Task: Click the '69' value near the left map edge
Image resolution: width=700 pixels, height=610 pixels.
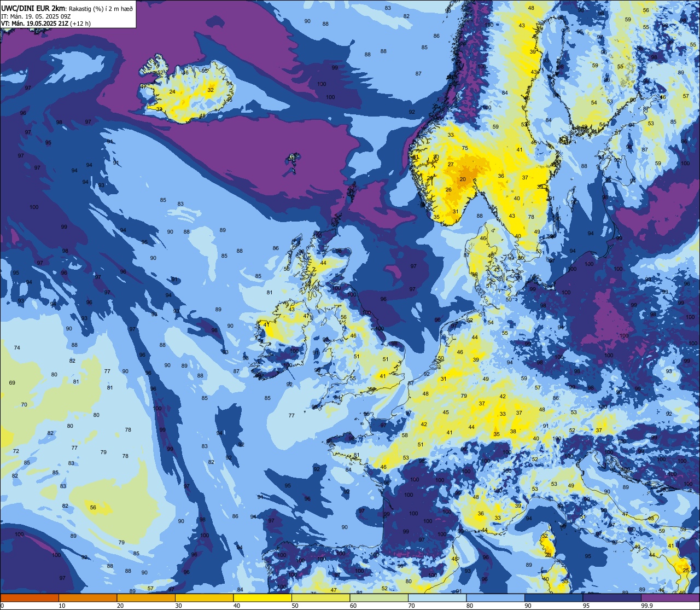Action: 12,383
